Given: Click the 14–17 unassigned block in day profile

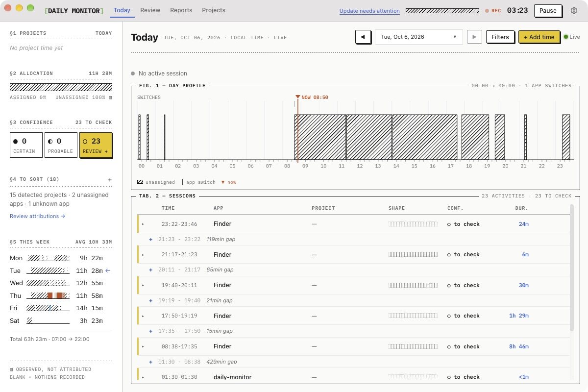Looking at the screenshot, I should pos(425,137).
